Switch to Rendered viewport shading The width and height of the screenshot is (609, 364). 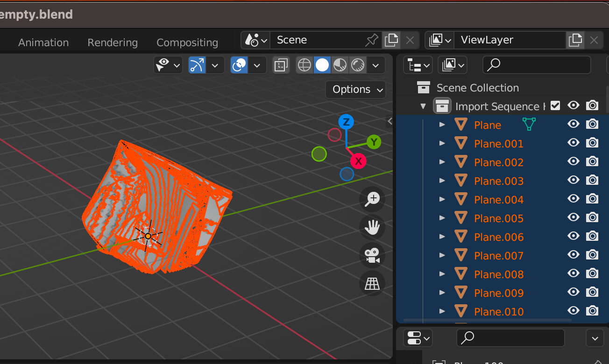tap(357, 65)
